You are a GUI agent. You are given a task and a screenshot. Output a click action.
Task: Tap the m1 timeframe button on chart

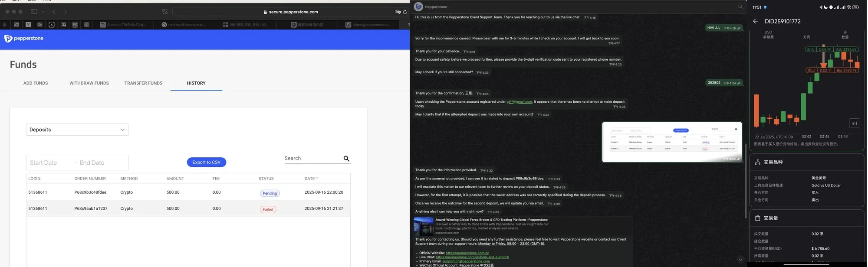point(854,124)
